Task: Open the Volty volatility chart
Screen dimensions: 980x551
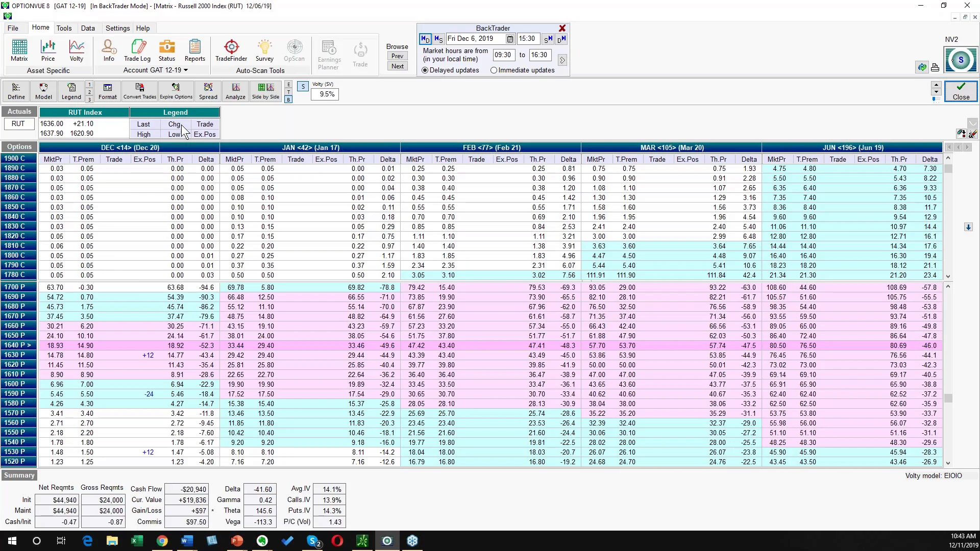Action: click(77, 51)
